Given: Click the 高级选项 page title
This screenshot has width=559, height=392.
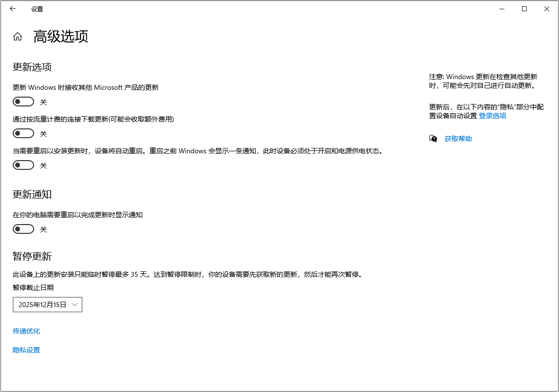Looking at the screenshot, I should point(61,37).
